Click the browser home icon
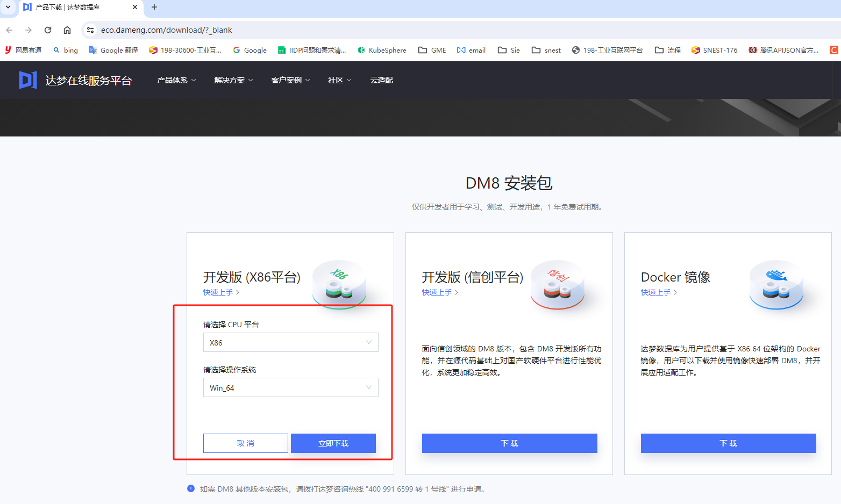 tap(67, 30)
